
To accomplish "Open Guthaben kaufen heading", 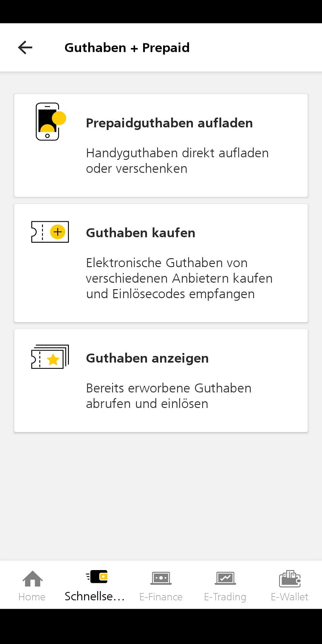I will (x=141, y=233).
